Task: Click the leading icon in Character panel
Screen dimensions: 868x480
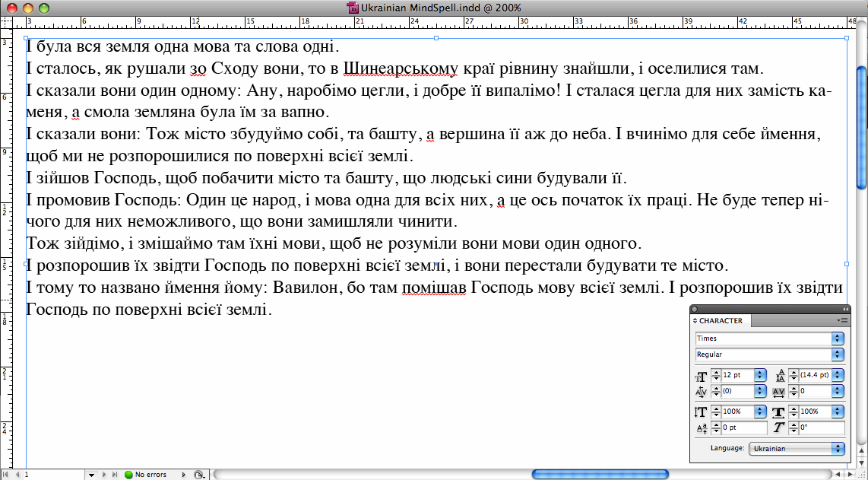Action: 781,375
